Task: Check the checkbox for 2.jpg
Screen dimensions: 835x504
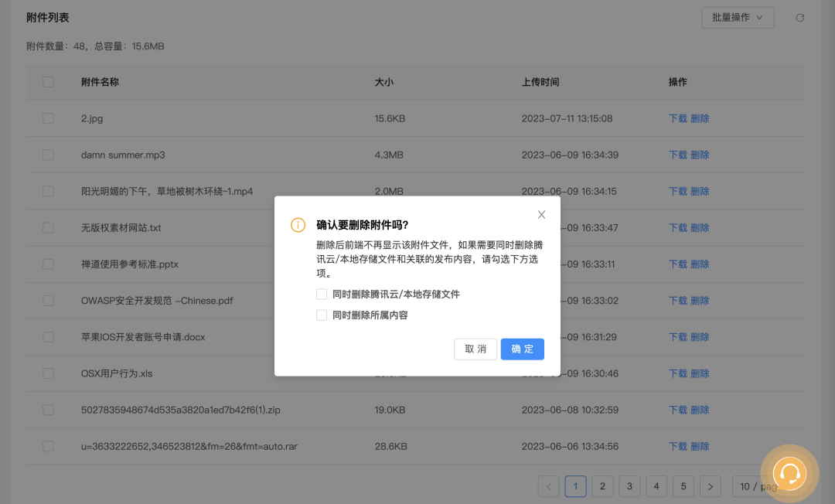Action: tap(48, 118)
